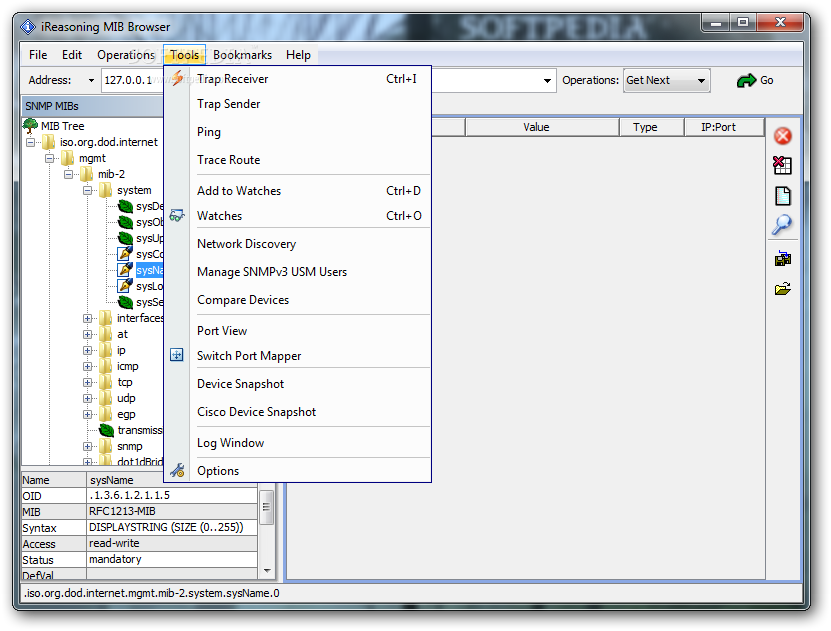The height and width of the screenshot is (631, 831).
Task: Open the Address label dropdown arrow
Action: tap(91, 81)
